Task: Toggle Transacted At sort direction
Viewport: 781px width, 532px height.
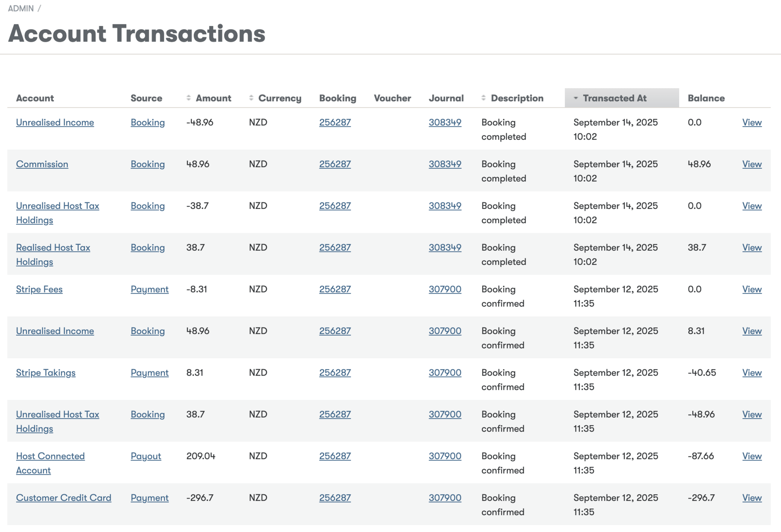Action: click(x=614, y=98)
